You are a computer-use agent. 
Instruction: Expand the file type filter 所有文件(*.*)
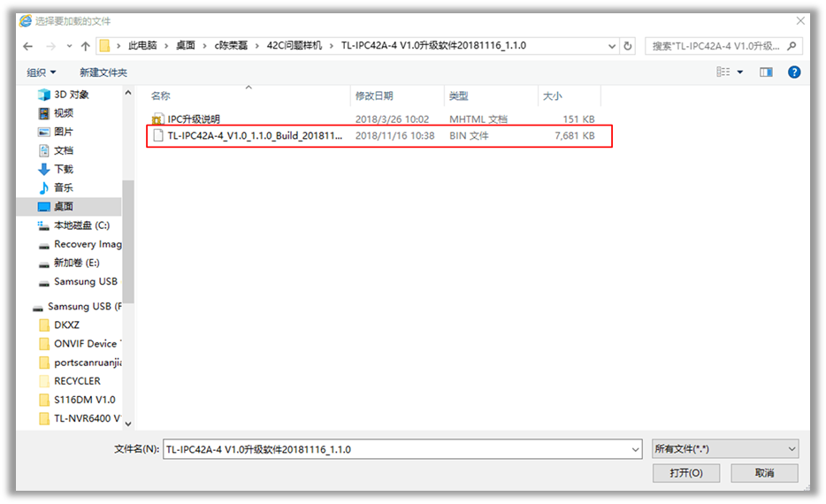coord(724,449)
